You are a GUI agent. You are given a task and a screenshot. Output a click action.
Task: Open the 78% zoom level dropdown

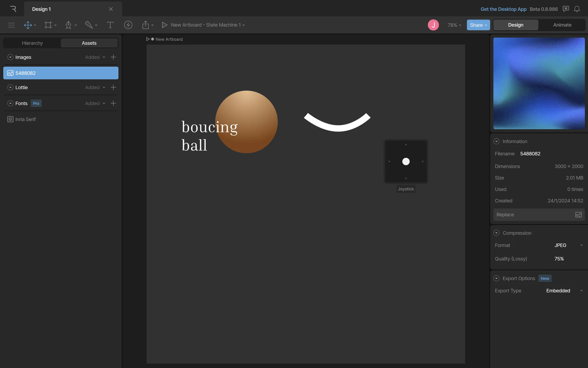454,25
